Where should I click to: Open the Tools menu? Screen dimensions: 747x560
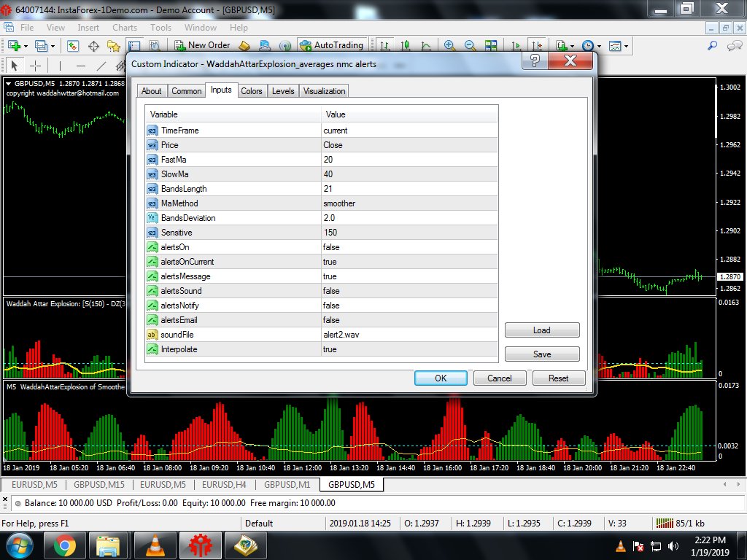click(x=160, y=28)
